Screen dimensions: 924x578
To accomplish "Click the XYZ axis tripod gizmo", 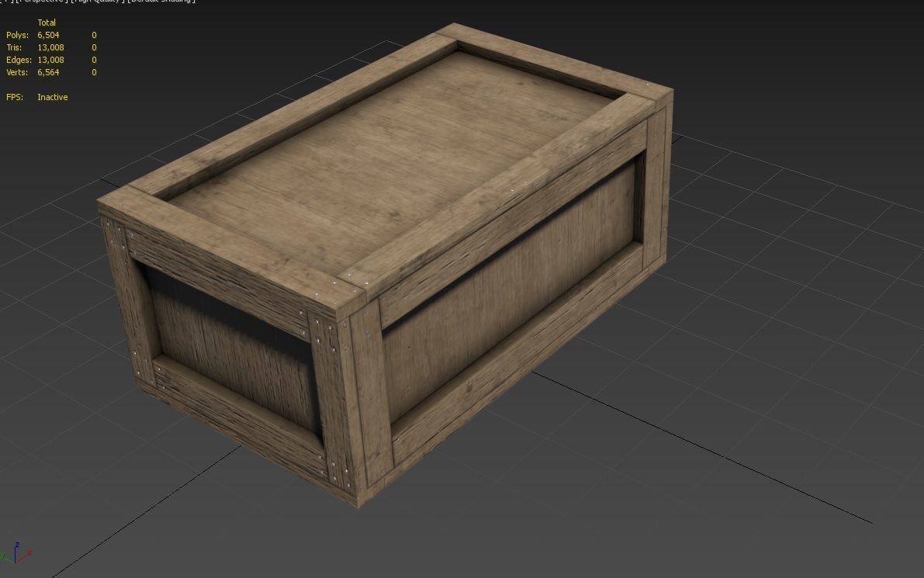I will (x=16, y=552).
